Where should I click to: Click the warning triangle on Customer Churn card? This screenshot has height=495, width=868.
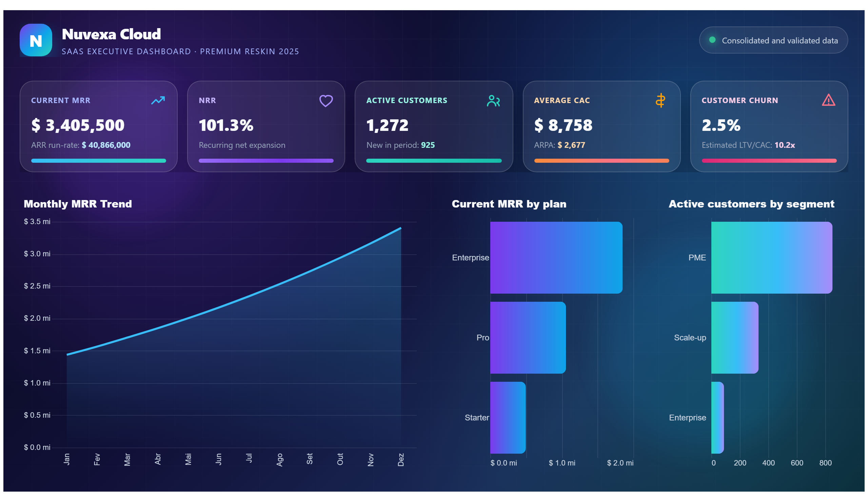(x=828, y=100)
